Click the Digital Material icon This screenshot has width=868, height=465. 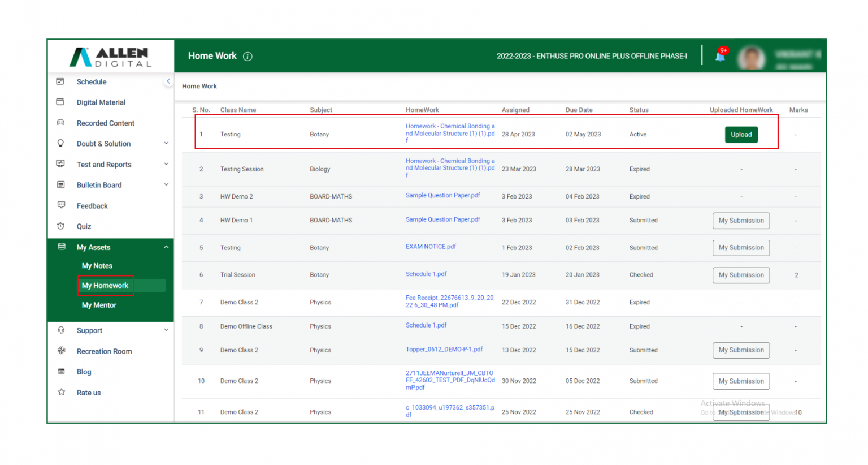click(60, 102)
